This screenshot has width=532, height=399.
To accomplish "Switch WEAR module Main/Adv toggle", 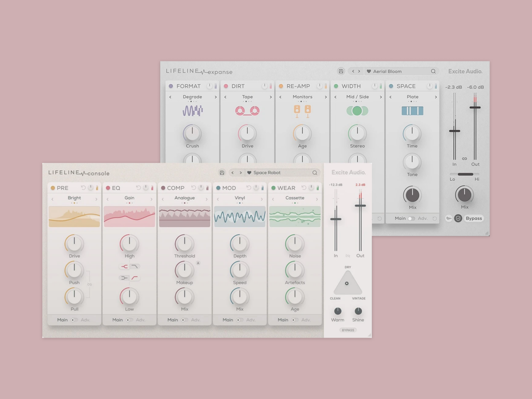I will click(x=295, y=320).
